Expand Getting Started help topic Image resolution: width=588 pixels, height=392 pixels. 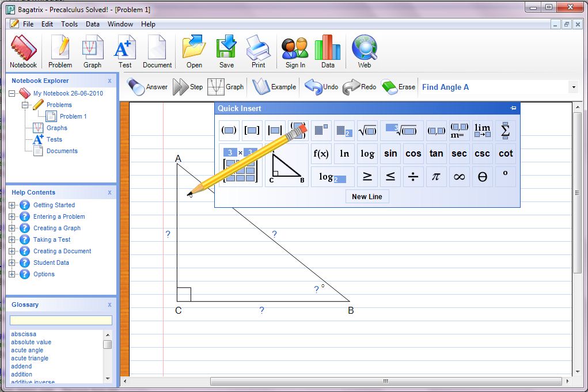pyautogui.click(x=12, y=205)
